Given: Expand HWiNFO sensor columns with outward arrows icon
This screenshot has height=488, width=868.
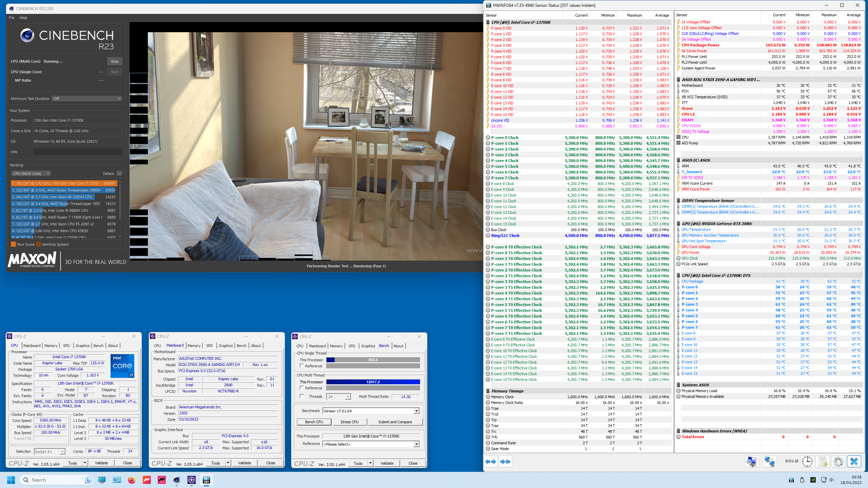Looking at the screenshot, I should (x=491, y=462).
